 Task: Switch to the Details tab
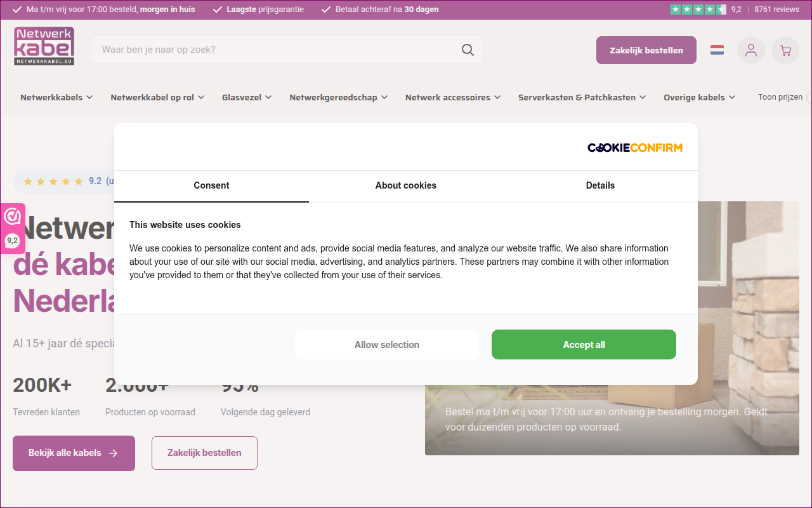click(x=600, y=186)
